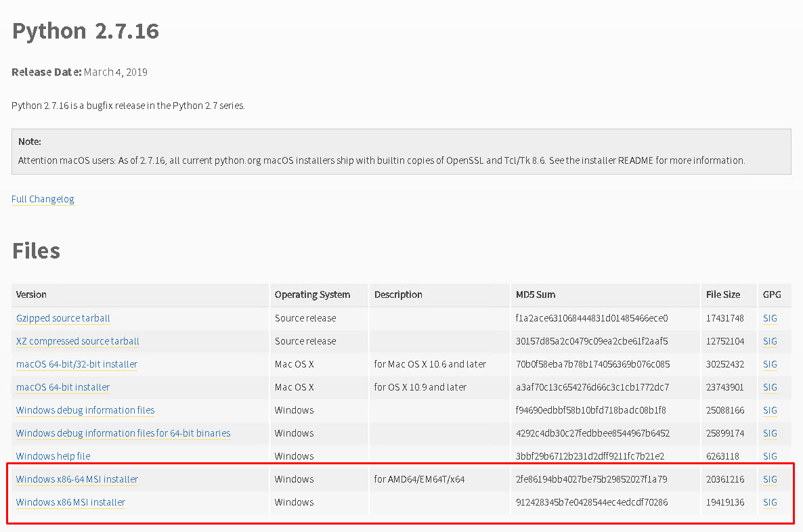The width and height of the screenshot is (803, 532).
Task: Select MD5 sum 912428345b7e0428544ec4edcdf70286
Action: [592, 502]
